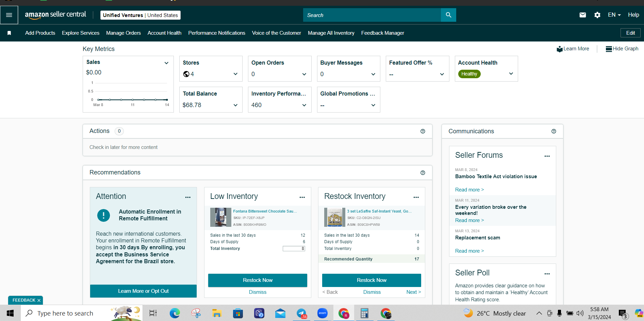Image resolution: width=644 pixels, height=321 pixels.
Task: Go to Manage Orders
Action: pyautogui.click(x=123, y=33)
